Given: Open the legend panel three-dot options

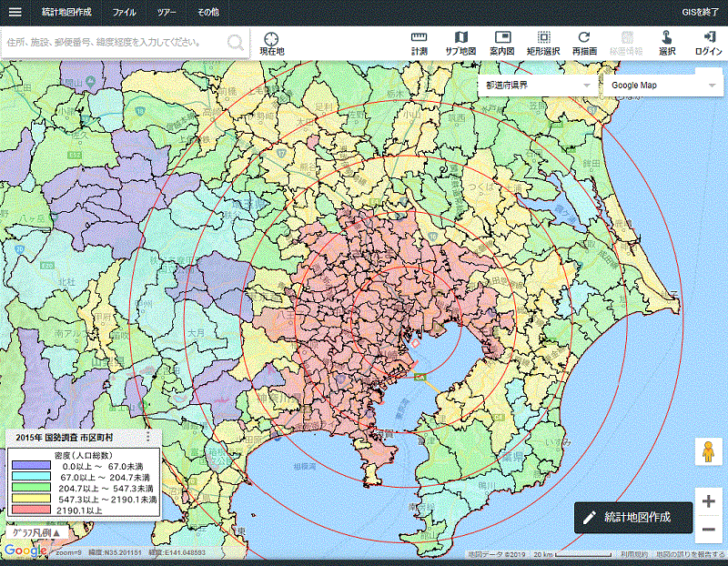Looking at the screenshot, I should pos(148,438).
